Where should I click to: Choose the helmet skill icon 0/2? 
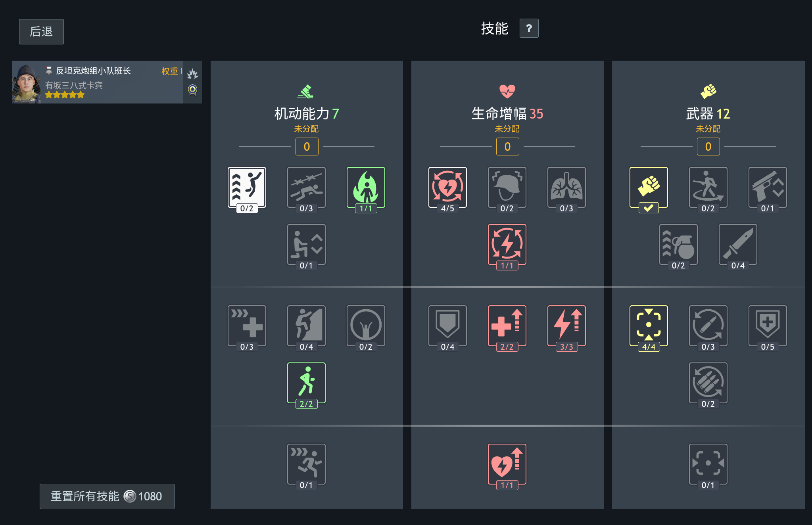[507, 188]
